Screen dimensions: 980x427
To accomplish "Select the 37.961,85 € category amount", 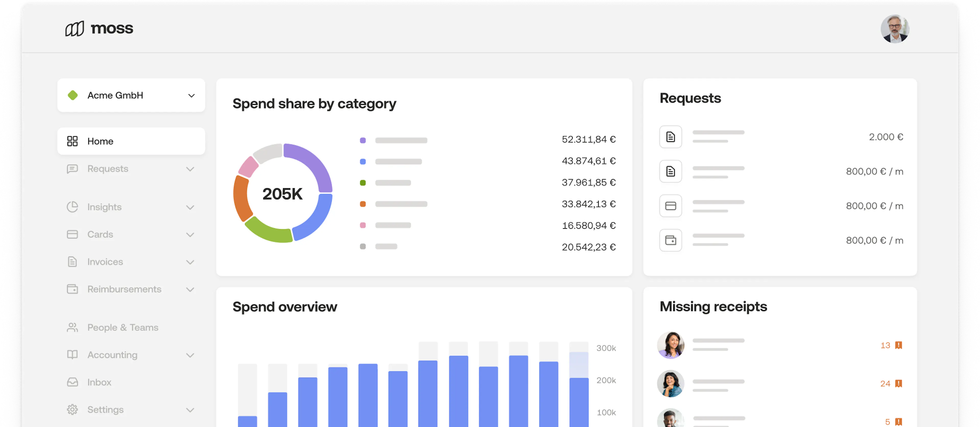I will coord(589,183).
